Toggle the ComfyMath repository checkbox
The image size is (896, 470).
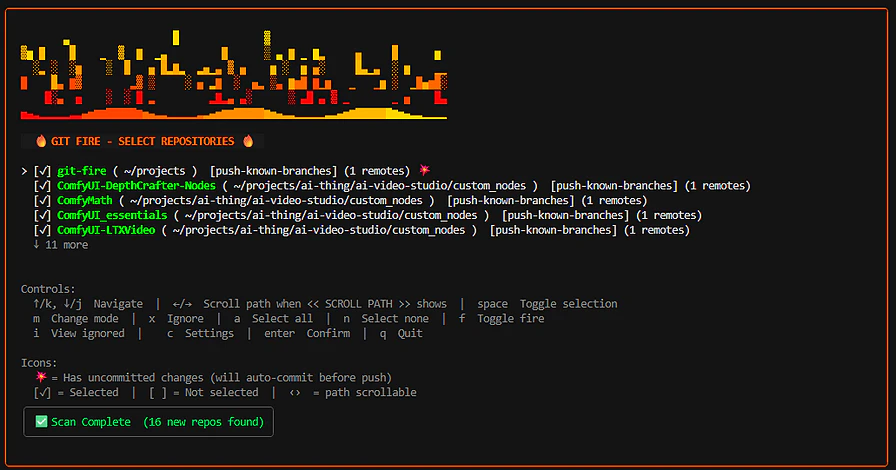tap(42, 201)
